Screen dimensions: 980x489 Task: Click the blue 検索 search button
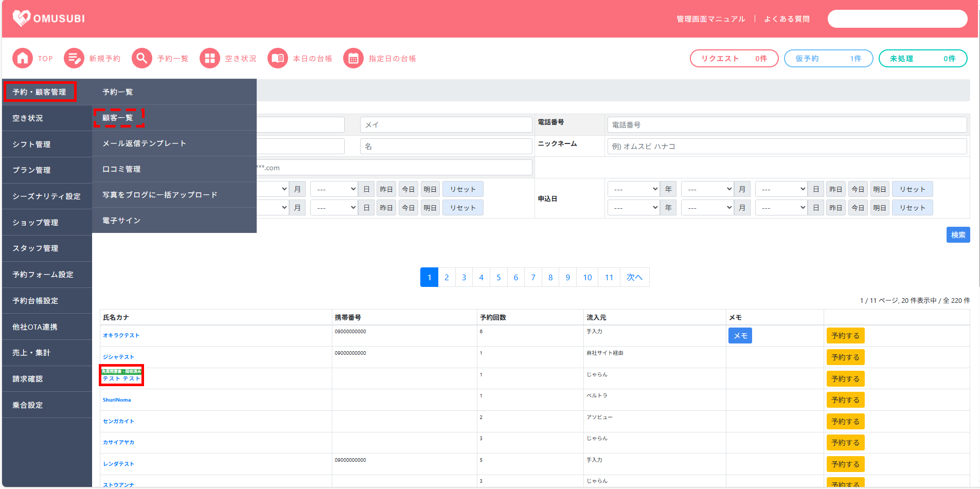pos(958,235)
